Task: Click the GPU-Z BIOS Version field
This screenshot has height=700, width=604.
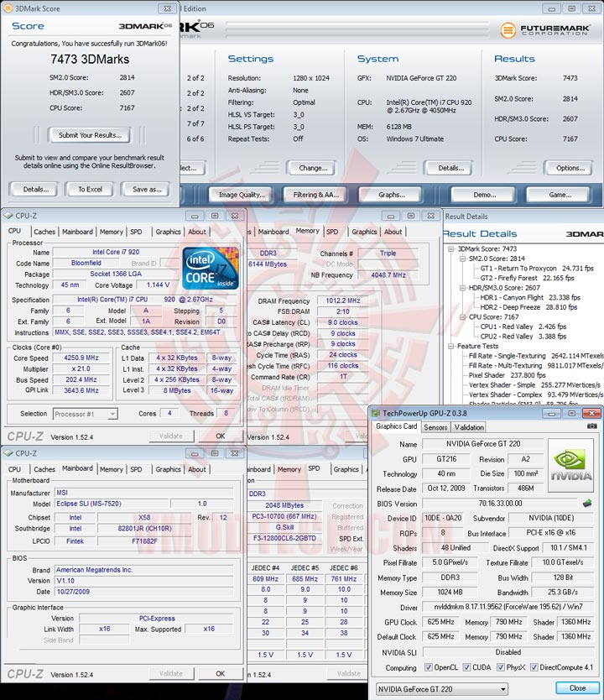Action: coord(500,503)
